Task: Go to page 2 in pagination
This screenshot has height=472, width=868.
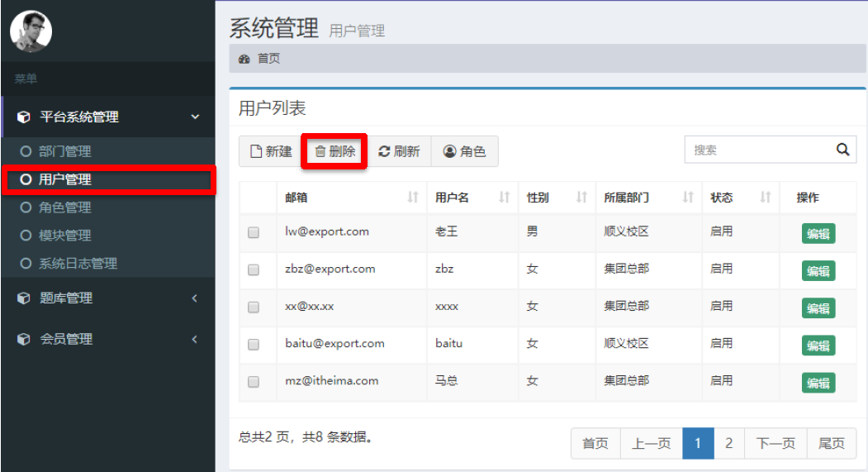Action: coord(728,444)
